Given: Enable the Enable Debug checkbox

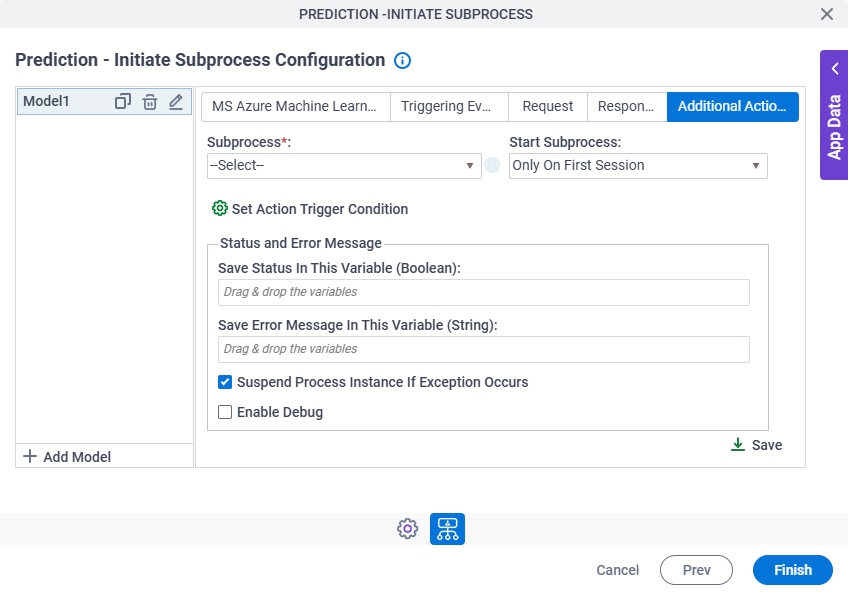Looking at the screenshot, I should click(225, 412).
